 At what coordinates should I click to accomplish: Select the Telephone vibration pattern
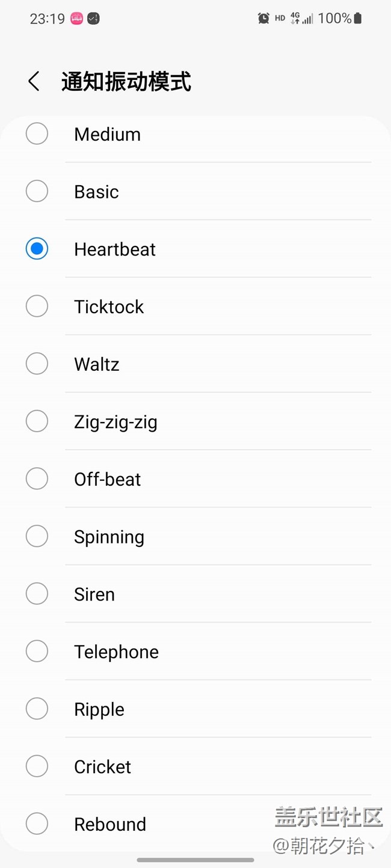(x=195, y=652)
